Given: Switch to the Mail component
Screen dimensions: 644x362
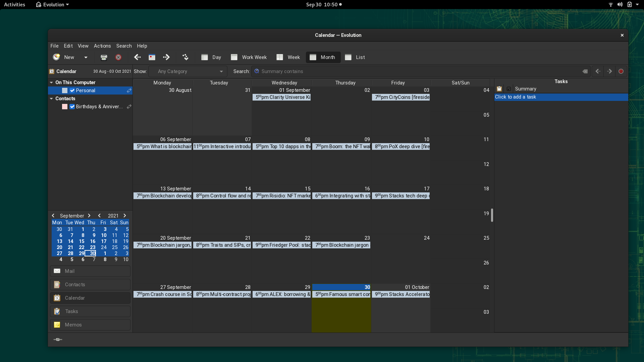Looking at the screenshot, I should point(90,271).
